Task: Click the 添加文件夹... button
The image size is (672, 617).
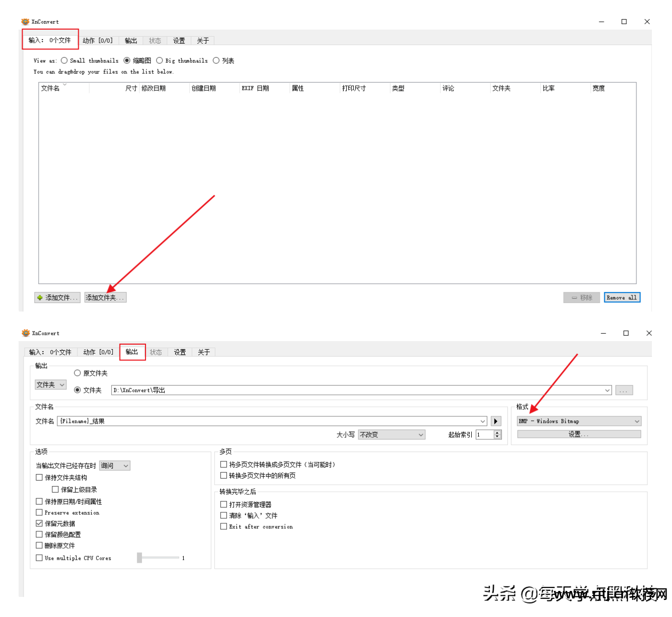Action: [x=105, y=297]
